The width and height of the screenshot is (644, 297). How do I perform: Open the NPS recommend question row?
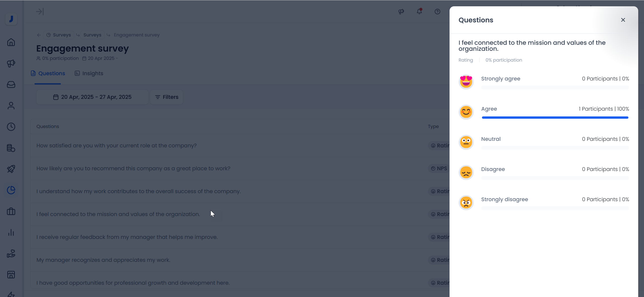pos(133,168)
